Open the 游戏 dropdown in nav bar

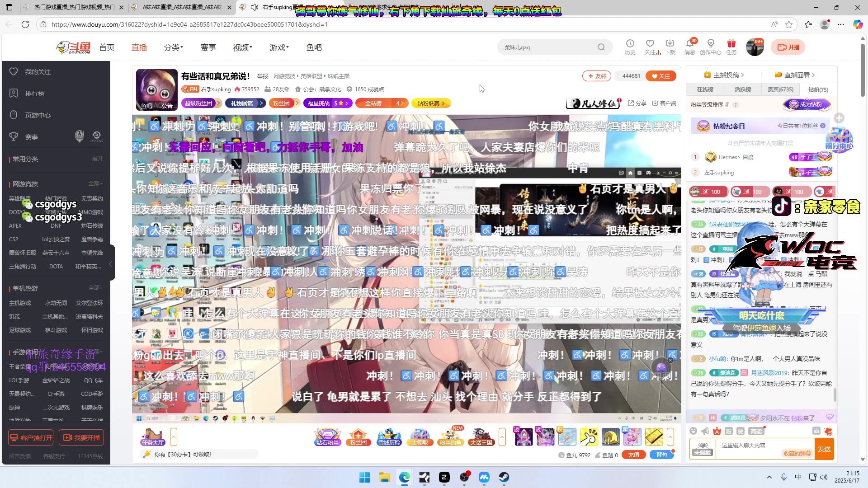279,47
